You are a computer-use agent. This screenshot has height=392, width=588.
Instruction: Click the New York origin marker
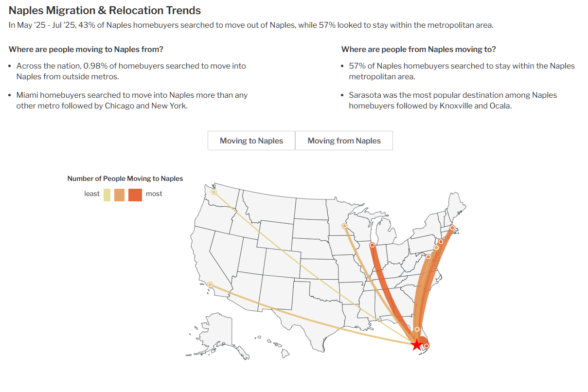(441, 242)
